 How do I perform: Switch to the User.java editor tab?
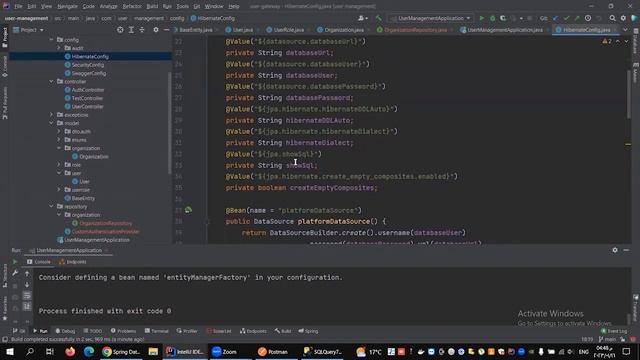coord(242,30)
